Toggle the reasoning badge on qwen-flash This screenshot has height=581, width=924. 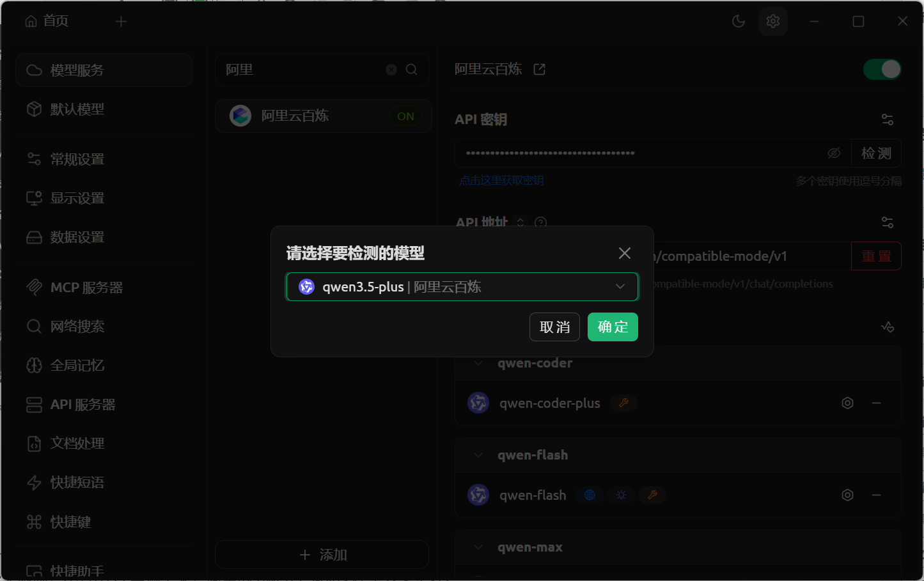pos(620,494)
